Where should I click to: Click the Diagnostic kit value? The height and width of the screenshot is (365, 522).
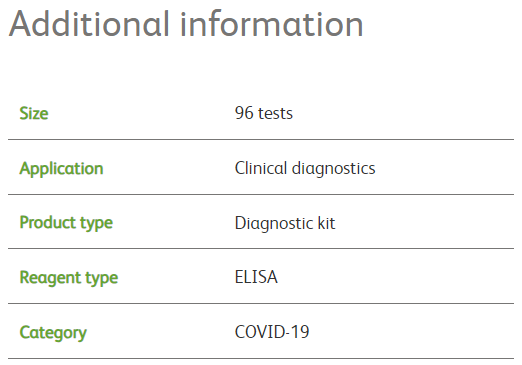[x=285, y=223]
